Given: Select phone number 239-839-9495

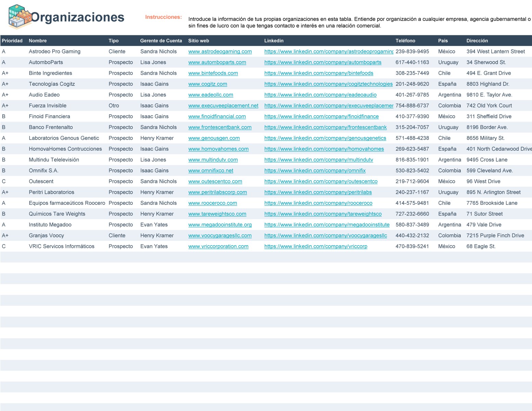Looking at the screenshot, I should tap(412, 51).
